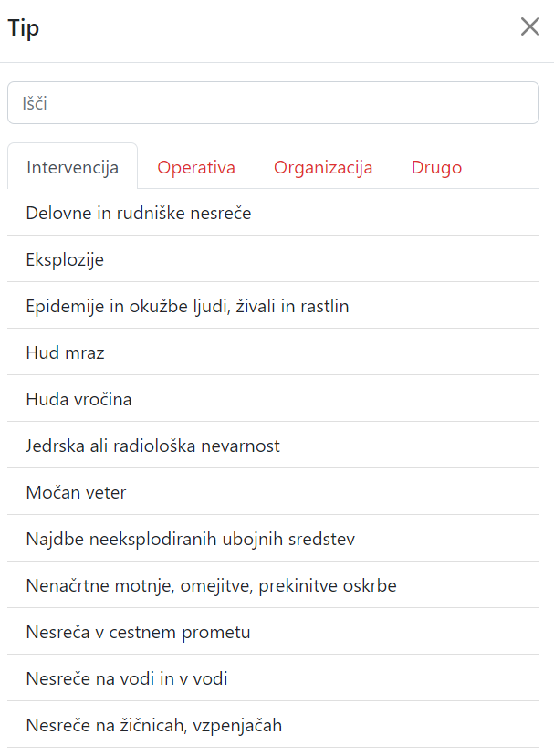The image size is (554, 756).
Task: Click the Išči search field
Action: (x=273, y=102)
